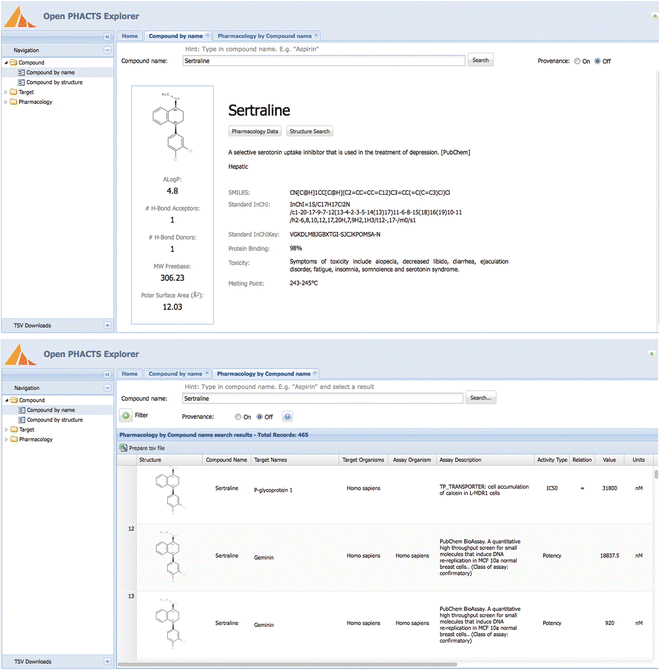
Task: Switch to Home tab in bottom panel
Action: click(x=129, y=373)
